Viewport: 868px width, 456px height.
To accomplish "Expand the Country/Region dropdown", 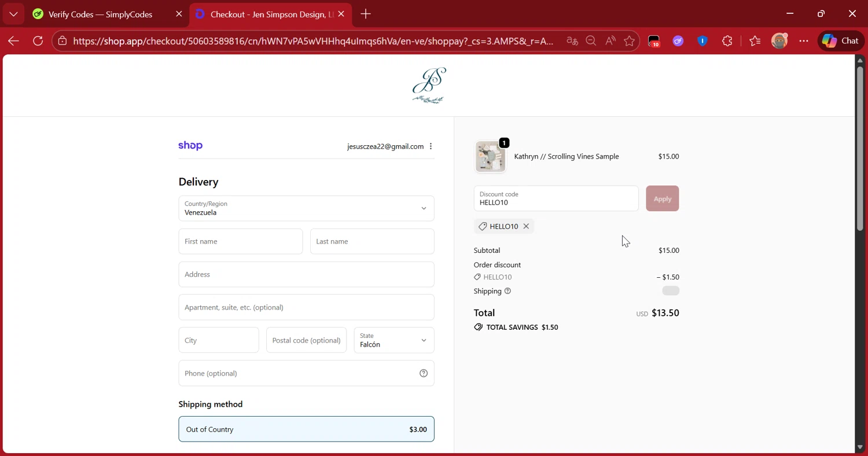I will click(306, 208).
